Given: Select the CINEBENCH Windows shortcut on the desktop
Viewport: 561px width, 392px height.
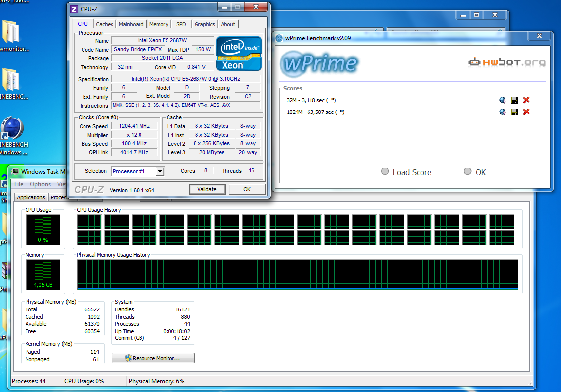Looking at the screenshot, I should (12, 128).
